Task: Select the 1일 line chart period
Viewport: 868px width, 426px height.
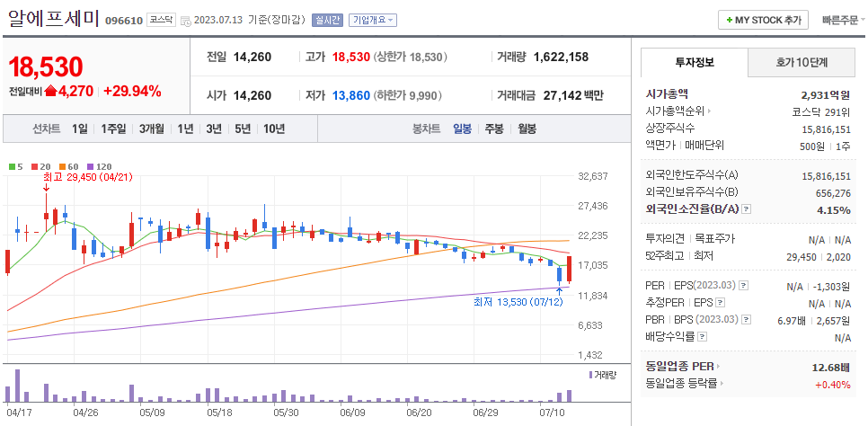Action: pos(79,129)
